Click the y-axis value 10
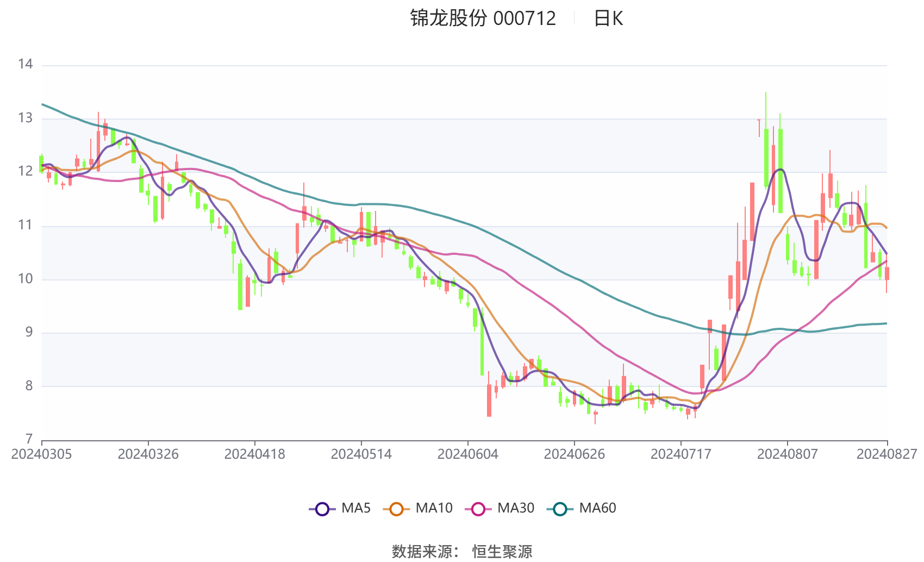This screenshot has height=562, width=924. [25, 279]
